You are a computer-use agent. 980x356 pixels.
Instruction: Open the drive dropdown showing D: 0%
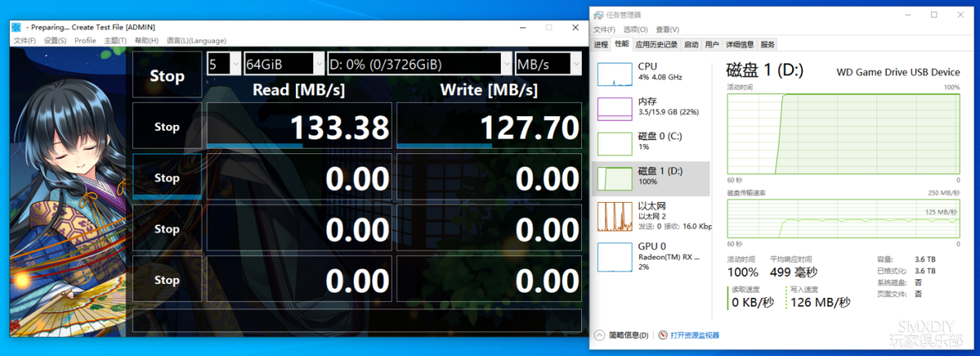[x=420, y=64]
